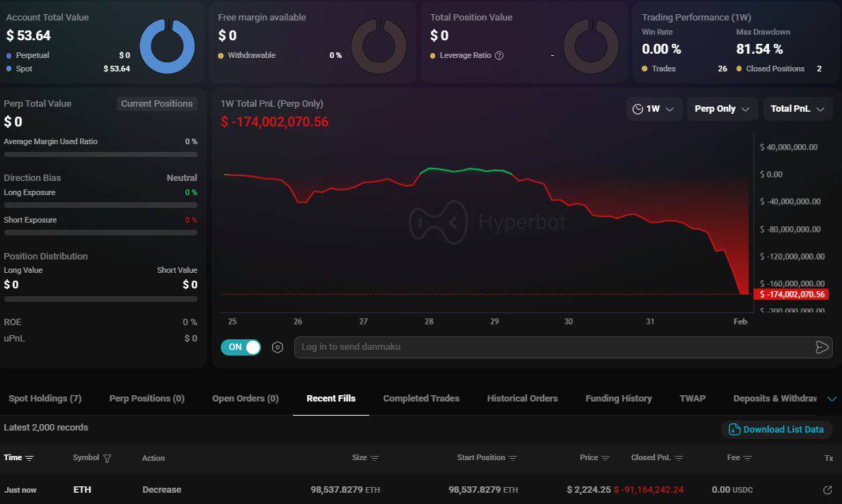
Task: Sort by the Fee column icon
Action: click(748, 458)
